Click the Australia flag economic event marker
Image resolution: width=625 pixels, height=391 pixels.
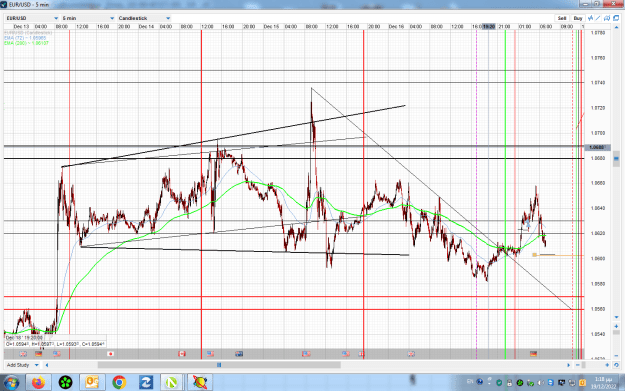239,354
